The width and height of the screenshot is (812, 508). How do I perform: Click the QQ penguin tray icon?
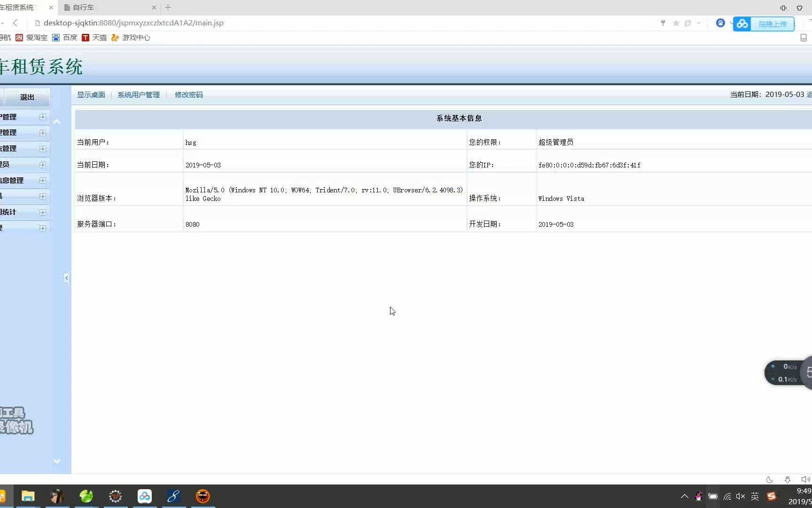coord(698,496)
